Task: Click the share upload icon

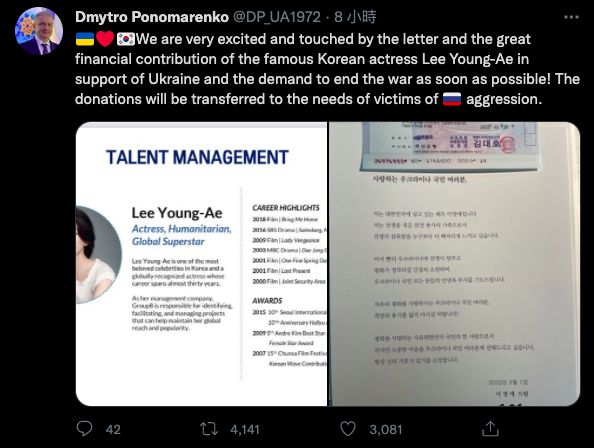Action: [490, 428]
